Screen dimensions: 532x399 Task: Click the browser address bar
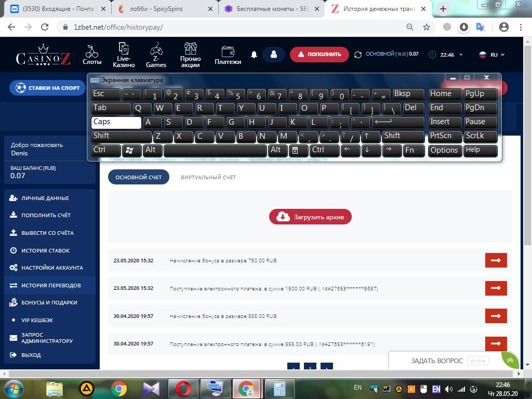[234, 27]
